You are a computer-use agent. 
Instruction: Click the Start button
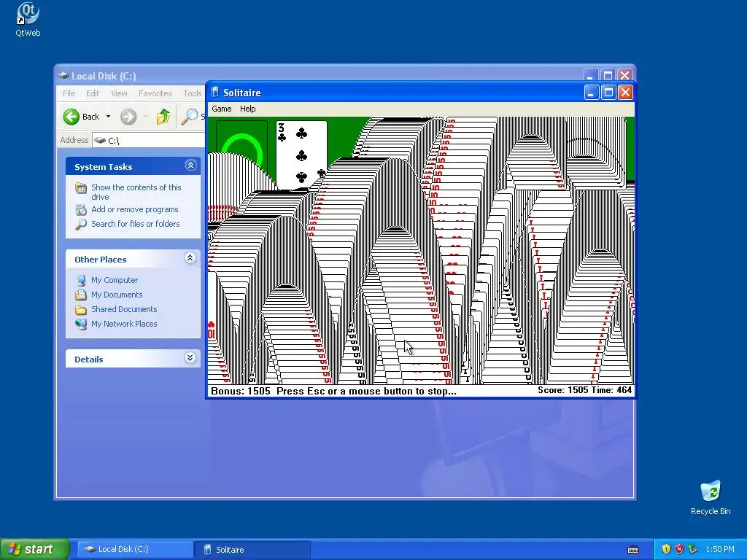[34, 549]
